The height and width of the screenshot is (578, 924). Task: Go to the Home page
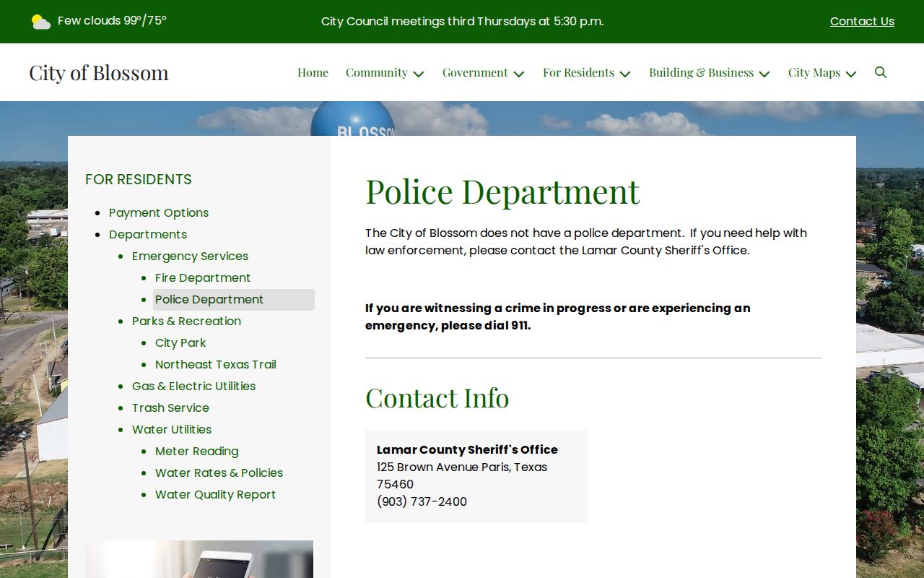[313, 72]
